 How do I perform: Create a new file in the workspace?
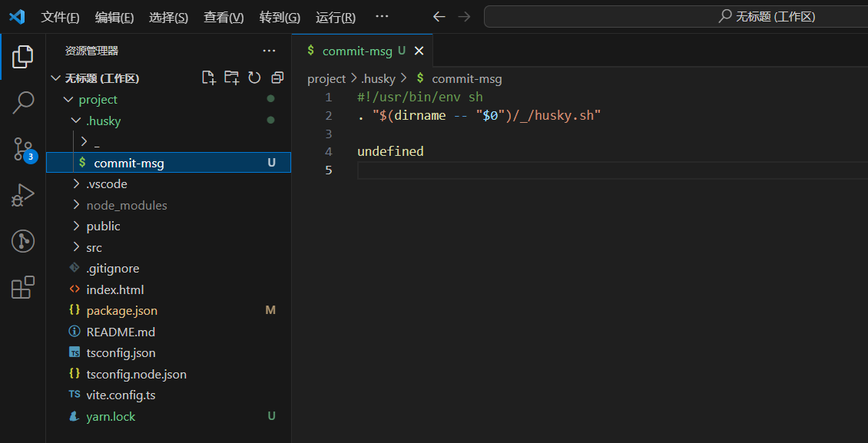(x=209, y=78)
